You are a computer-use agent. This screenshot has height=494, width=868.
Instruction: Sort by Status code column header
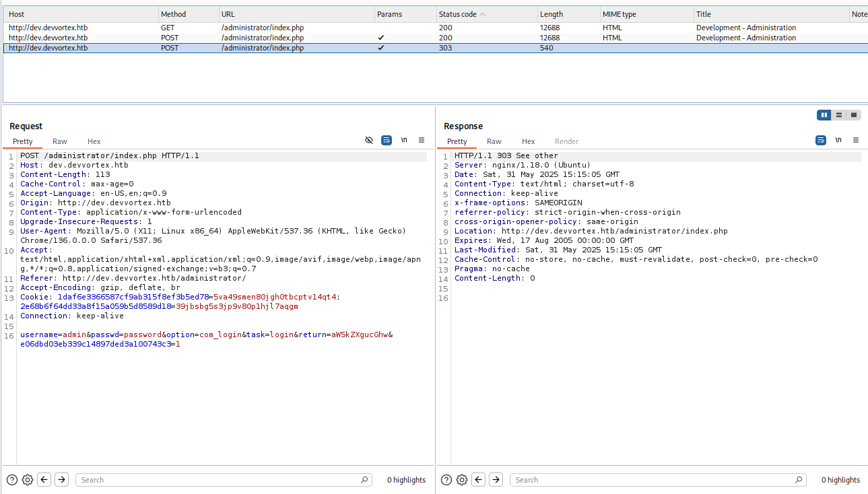(458, 14)
